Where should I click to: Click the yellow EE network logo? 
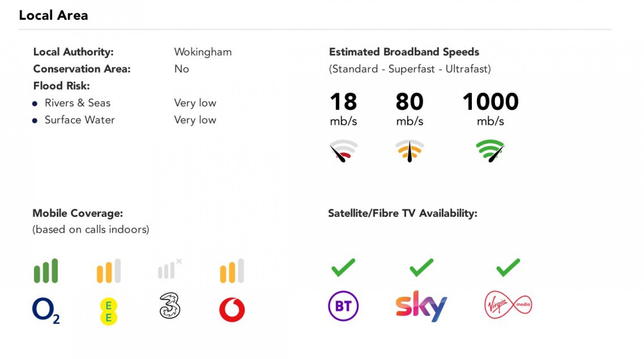pyautogui.click(x=109, y=312)
